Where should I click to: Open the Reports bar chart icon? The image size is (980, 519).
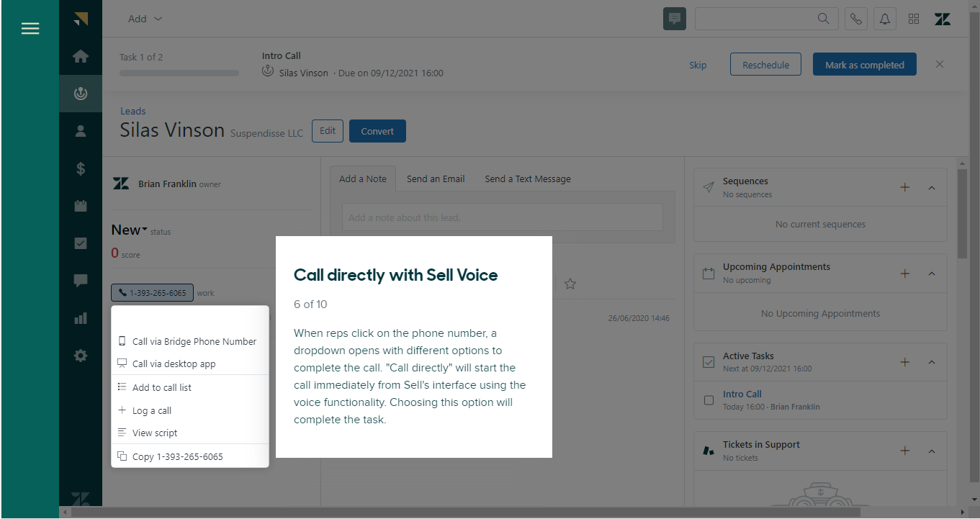81,318
